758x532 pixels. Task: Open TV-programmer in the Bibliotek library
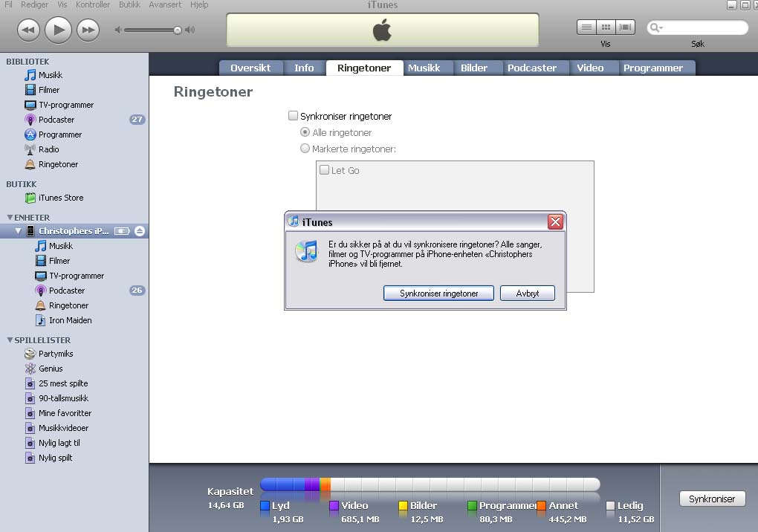[x=74, y=105]
